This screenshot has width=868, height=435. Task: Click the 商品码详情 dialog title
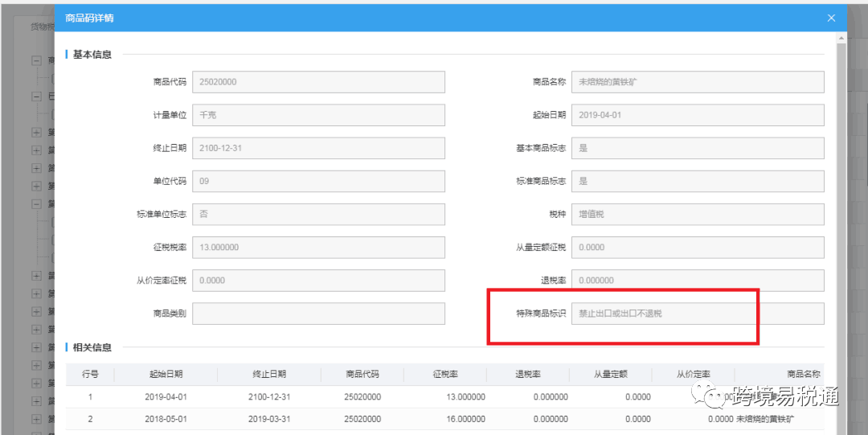click(x=90, y=18)
